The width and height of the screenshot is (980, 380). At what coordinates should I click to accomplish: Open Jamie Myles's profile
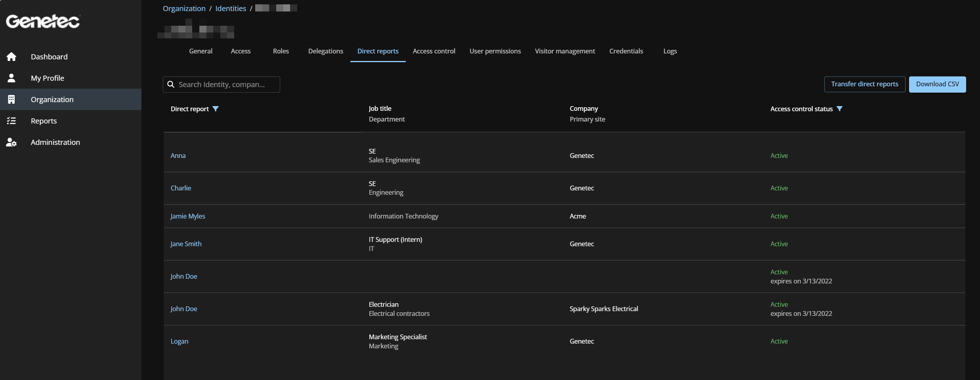pos(187,216)
